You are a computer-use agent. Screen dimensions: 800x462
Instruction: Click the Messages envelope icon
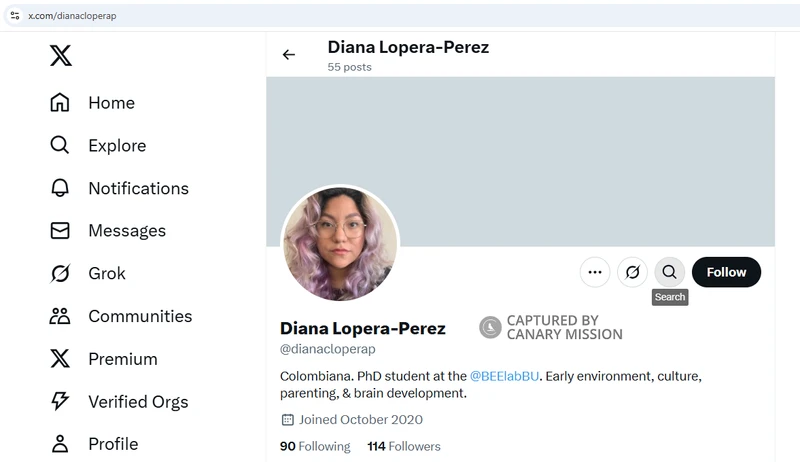(x=60, y=230)
